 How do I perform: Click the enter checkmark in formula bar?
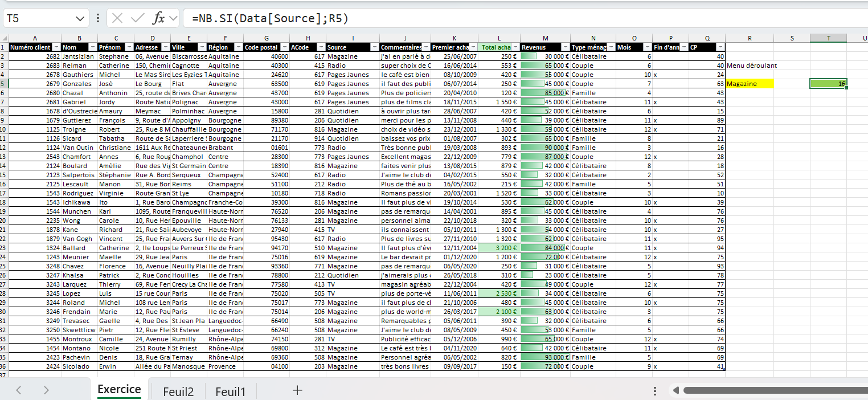(x=137, y=18)
